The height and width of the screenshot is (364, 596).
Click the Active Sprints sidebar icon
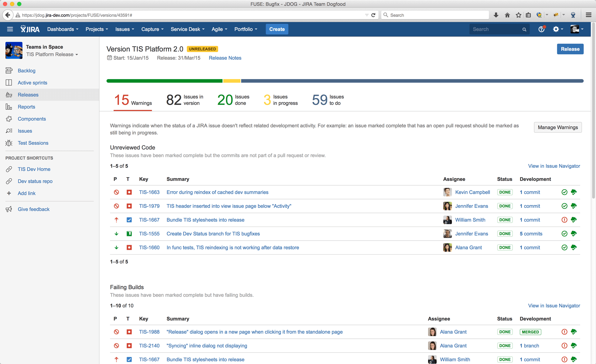pos(9,83)
